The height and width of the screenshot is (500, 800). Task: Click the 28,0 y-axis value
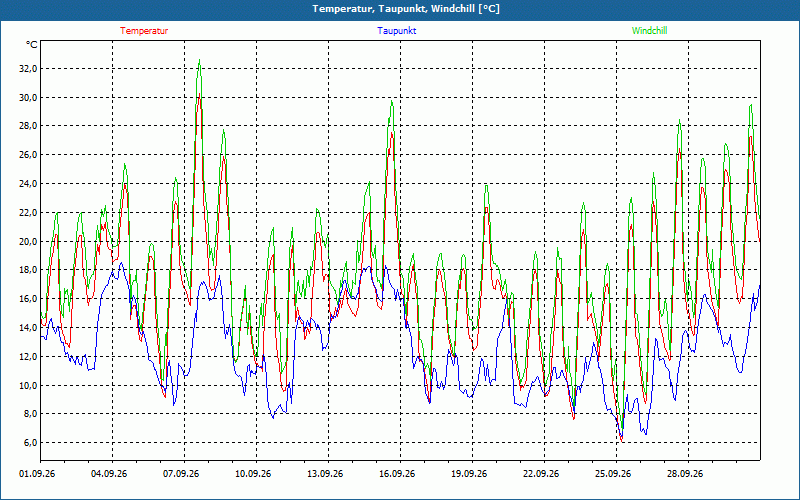28,126
